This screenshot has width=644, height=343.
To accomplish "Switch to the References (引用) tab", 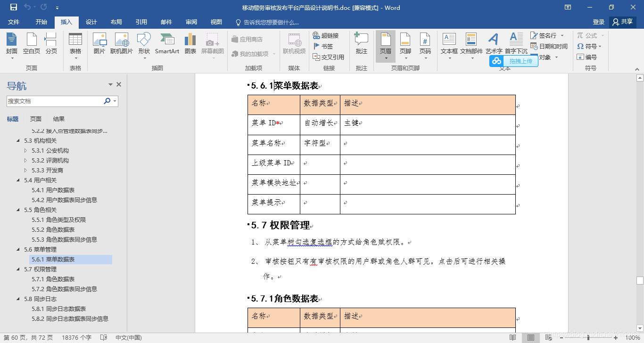I will click(141, 22).
